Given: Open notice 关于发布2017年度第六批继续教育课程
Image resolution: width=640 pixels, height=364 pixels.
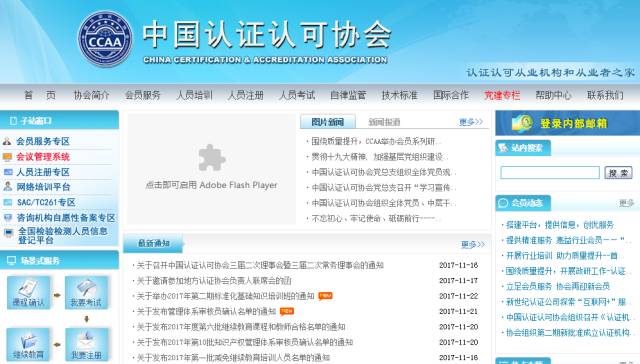Looking at the screenshot, I should pos(241,326).
